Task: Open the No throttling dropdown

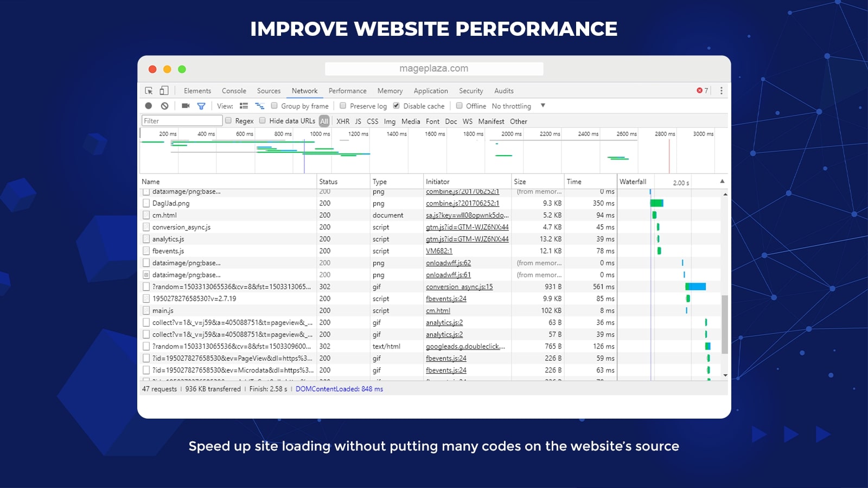Action: click(519, 106)
